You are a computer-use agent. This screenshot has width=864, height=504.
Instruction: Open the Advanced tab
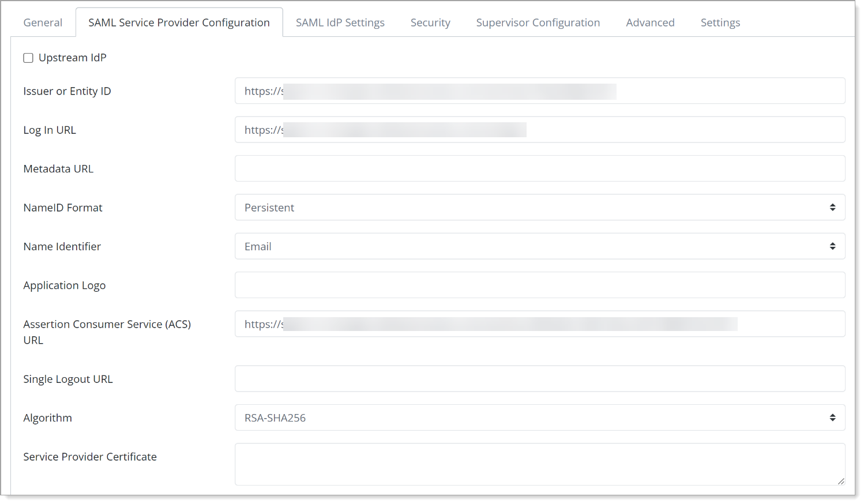tap(650, 22)
